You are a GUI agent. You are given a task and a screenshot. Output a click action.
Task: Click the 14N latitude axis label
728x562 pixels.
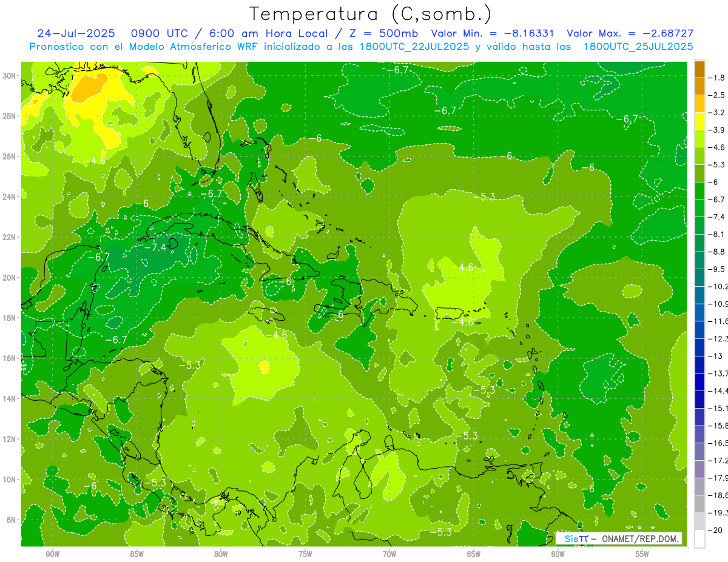click(10, 399)
